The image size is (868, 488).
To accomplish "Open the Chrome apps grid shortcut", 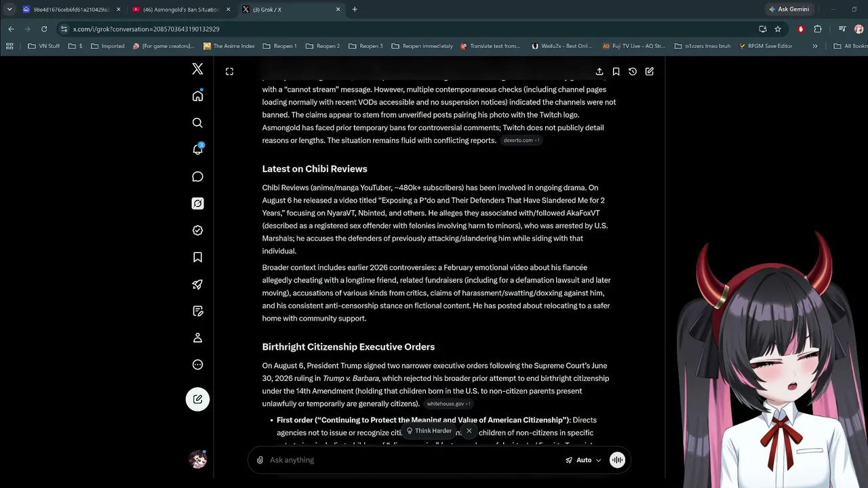I will point(9,46).
